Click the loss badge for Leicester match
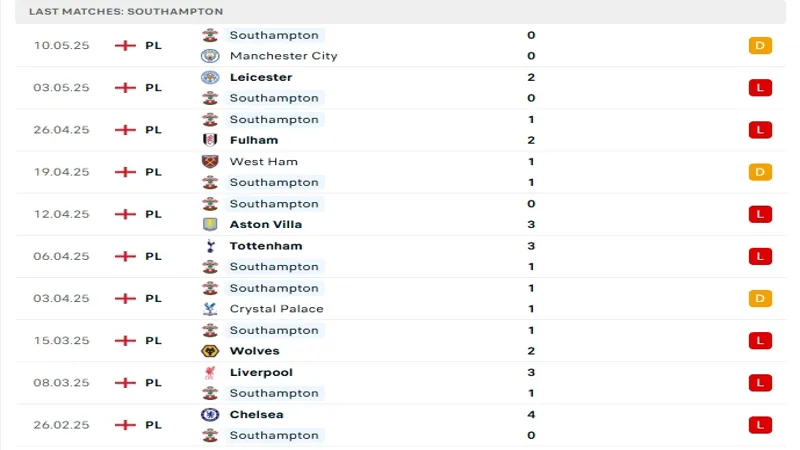The width and height of the screenshot is (800, 450). point(760,87)
